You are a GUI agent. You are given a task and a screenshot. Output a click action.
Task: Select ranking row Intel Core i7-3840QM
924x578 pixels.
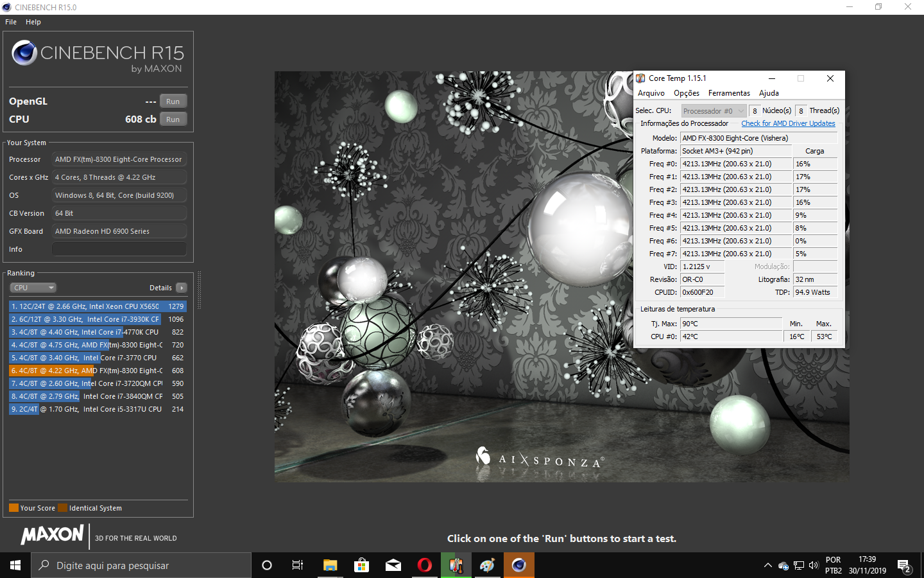pyautogui.click(x=98, y=396)
